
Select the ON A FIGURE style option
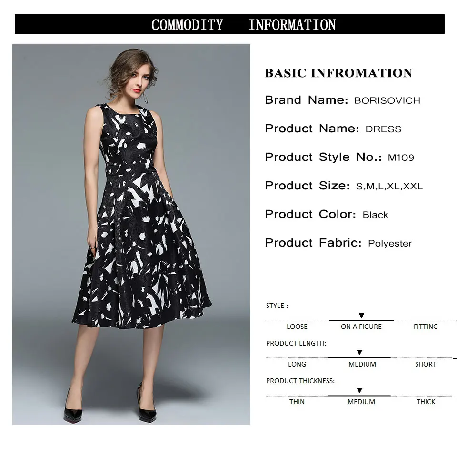pyautogui.click(x=361, y=327)
